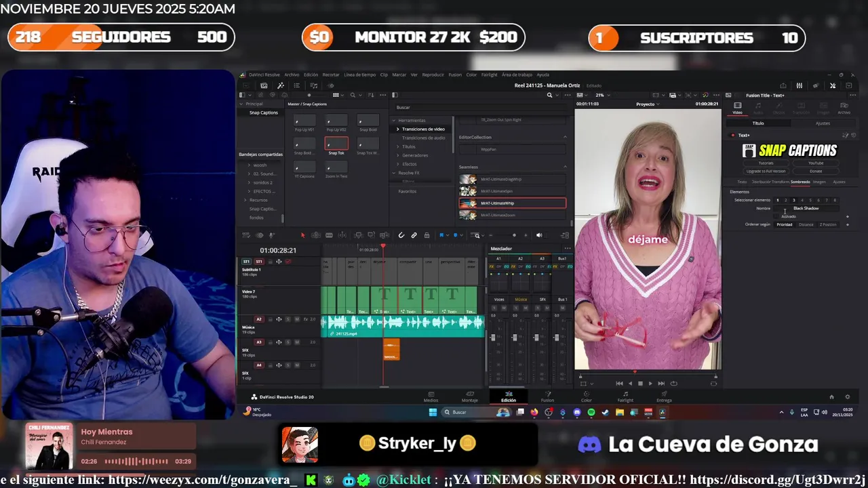Enable the Activado checkbox
The image size is (868, 488).
point(778,216)
